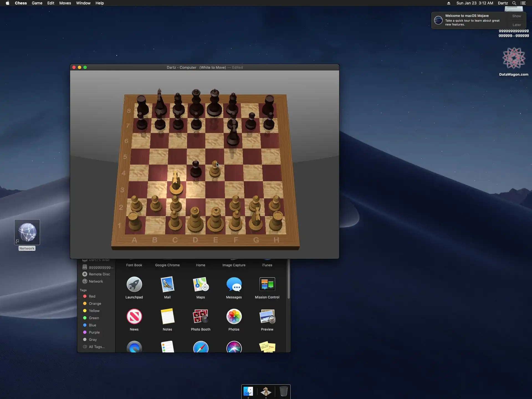This screenshot has width=532, height=399.
Task: Select the Red tag in sidebar
Action: click(x=92, y=296)
